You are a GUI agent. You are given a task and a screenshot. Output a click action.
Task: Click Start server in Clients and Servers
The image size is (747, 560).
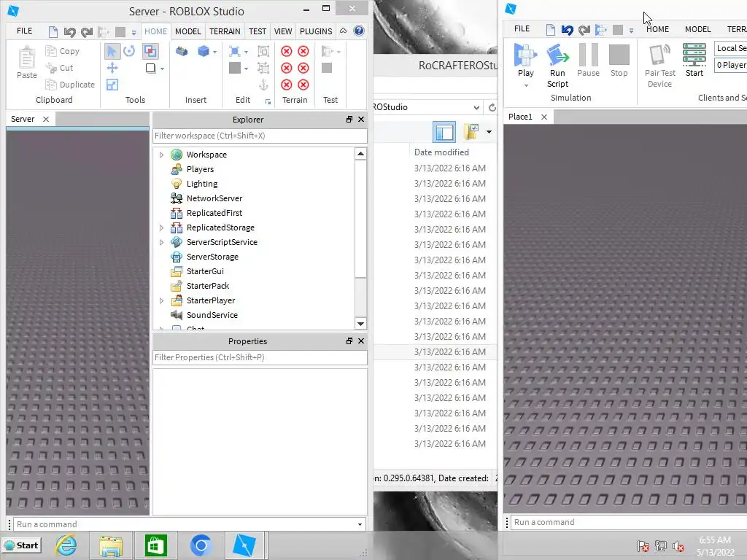coord(694,60)
